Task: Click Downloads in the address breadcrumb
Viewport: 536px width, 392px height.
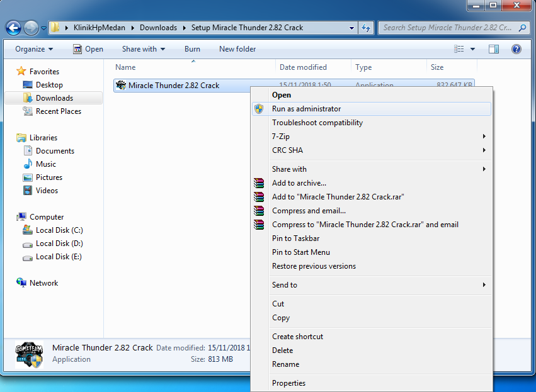Action: 158,28
